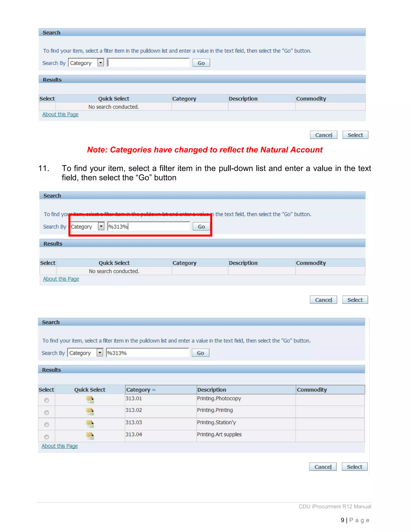Click category value 313.01
The width and height of the screenshot is (411, 532).
(134, 398)
